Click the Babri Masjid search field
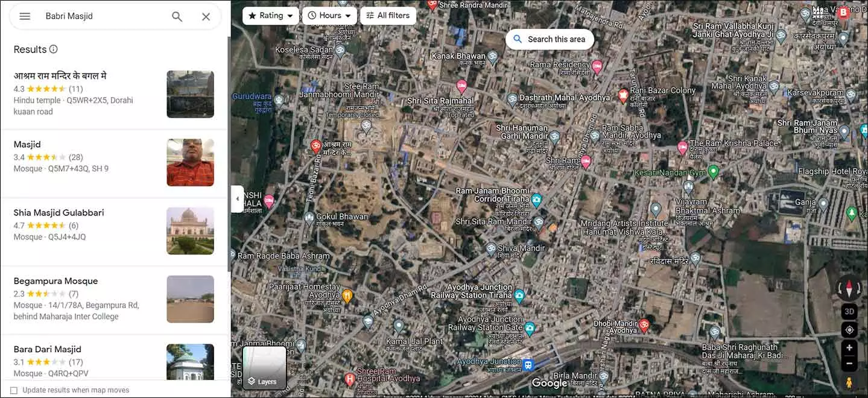Screen dimensions: 868x398 (103, 16)
